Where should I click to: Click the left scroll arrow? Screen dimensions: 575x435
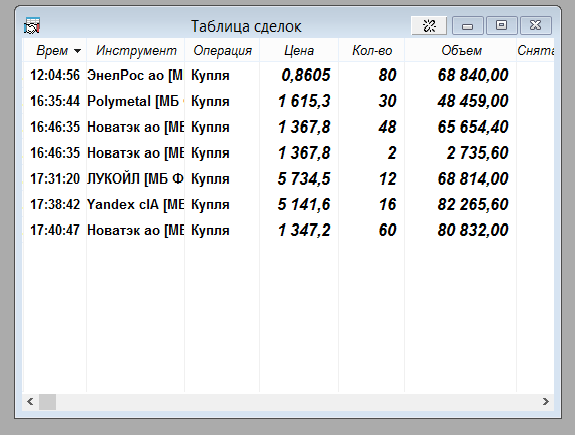tap(30, 402)
